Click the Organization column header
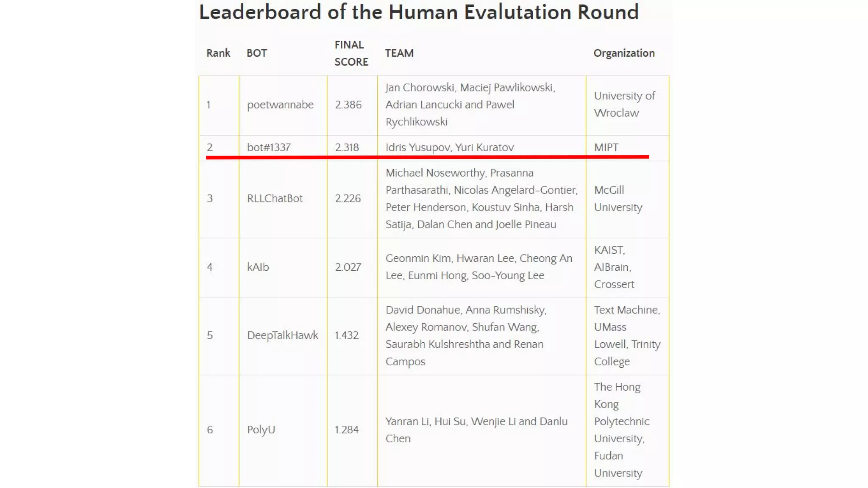The height and width of the screenshot is (488, 868). coord(624,53)
